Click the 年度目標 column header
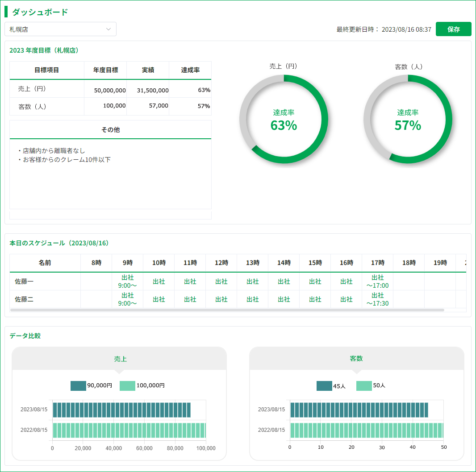Image resolution: width=476 pixels, height=472 pixels. click(x=105, y=70)
